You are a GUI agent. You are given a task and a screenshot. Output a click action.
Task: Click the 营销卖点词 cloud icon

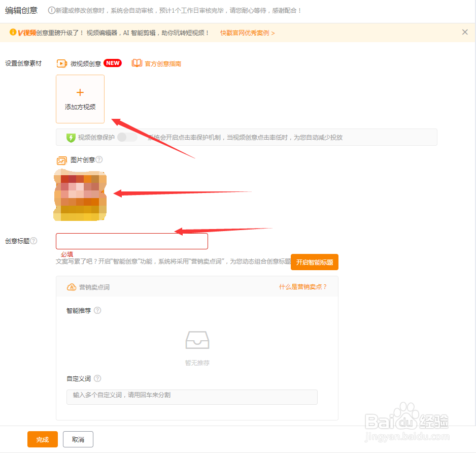coord(72,287)
